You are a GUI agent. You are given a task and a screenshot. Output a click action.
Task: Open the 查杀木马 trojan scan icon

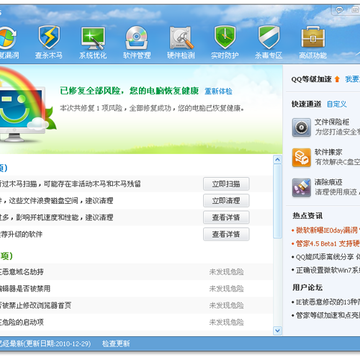pos(49,37)
